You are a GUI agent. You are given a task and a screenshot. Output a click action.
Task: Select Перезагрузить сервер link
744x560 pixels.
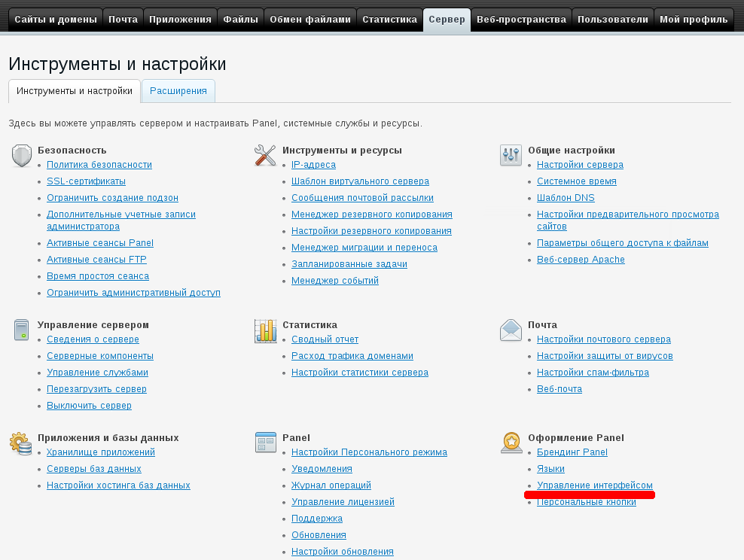[96, 389]
